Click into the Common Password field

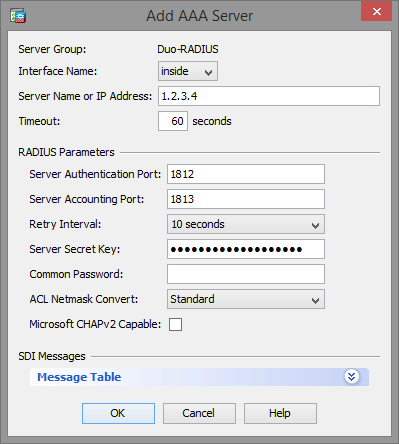tap(246, 274)
